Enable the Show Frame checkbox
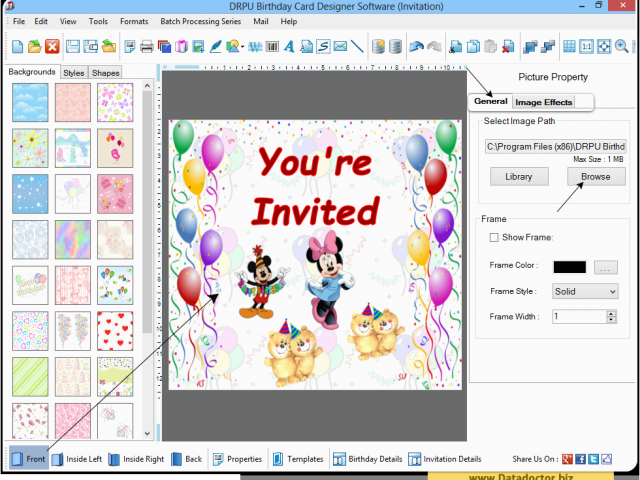640x480 pixels. pyautogui.click(x=494, y=238)
